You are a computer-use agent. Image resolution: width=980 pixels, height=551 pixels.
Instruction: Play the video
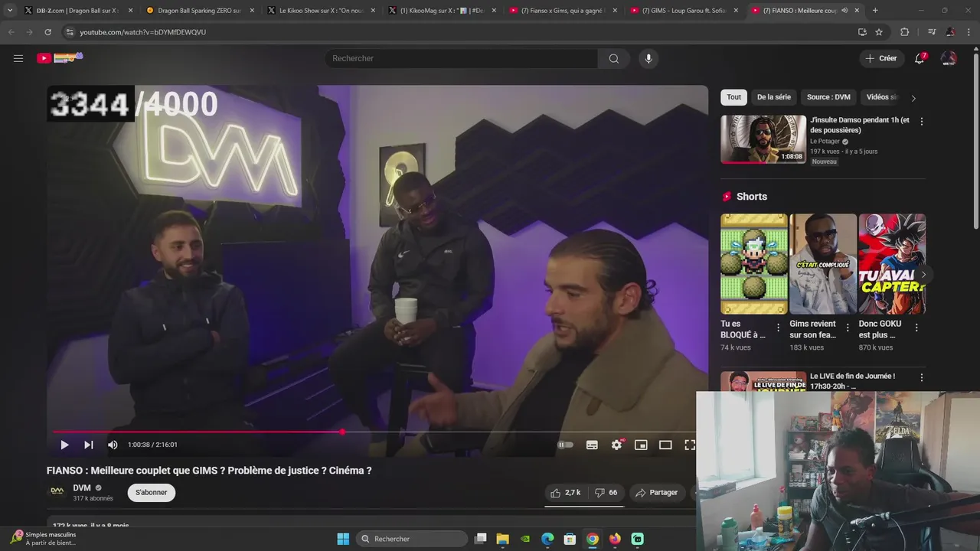pyautogui.click(x=64, y=445)
